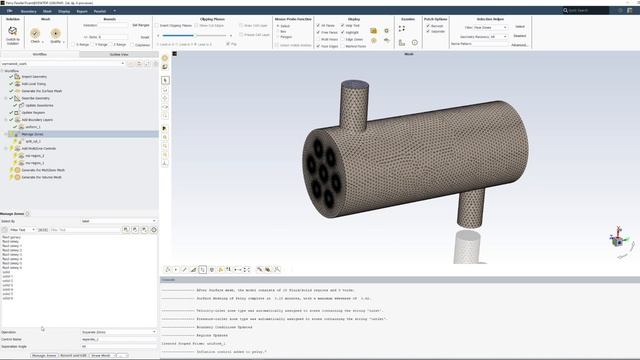Click the quick search box
The image size is (640, 360).
586,10
